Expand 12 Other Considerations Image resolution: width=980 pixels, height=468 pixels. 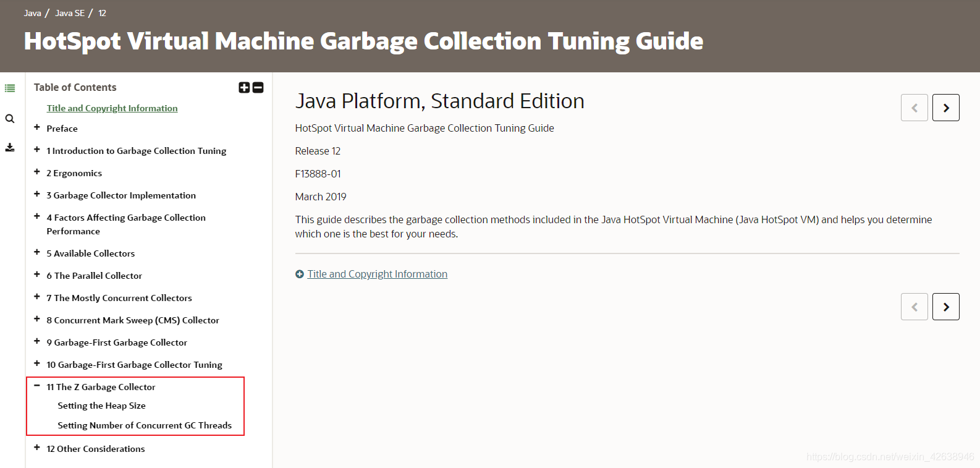[37, 448]
